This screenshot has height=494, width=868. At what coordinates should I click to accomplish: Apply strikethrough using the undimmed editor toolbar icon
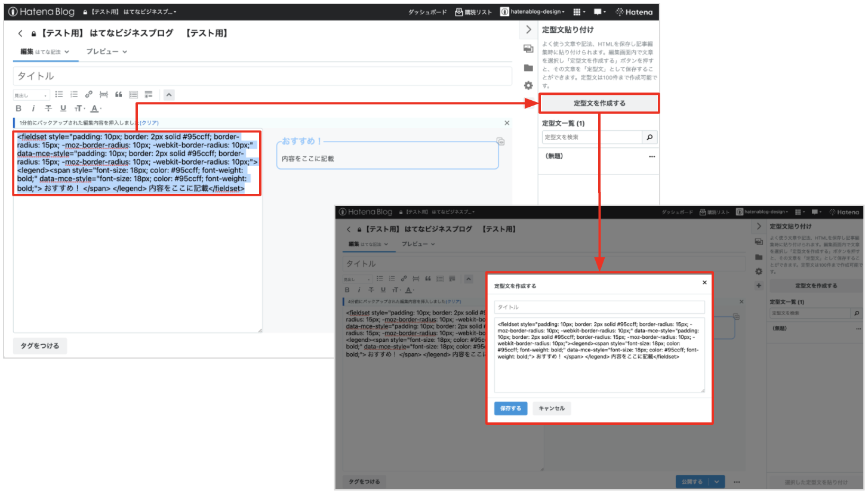click(48, 109)
